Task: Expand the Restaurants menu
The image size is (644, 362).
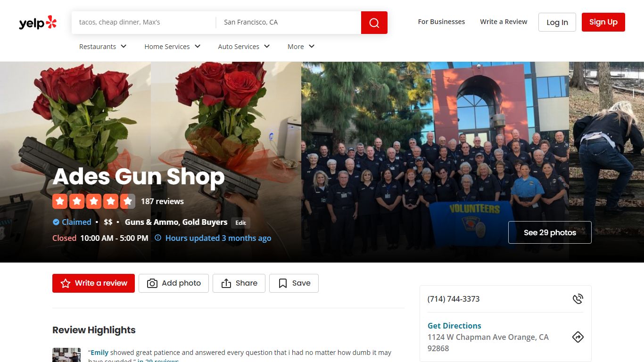Action: [x=103, y=46]
